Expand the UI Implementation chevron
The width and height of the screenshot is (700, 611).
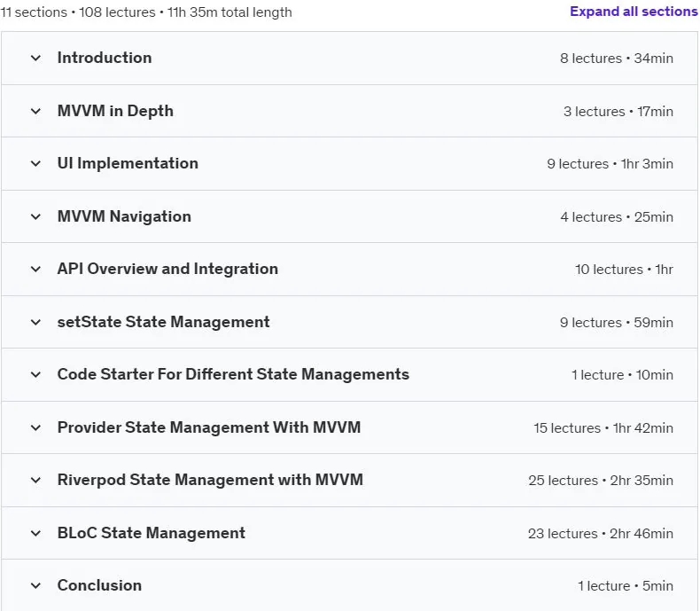point(35,163)
